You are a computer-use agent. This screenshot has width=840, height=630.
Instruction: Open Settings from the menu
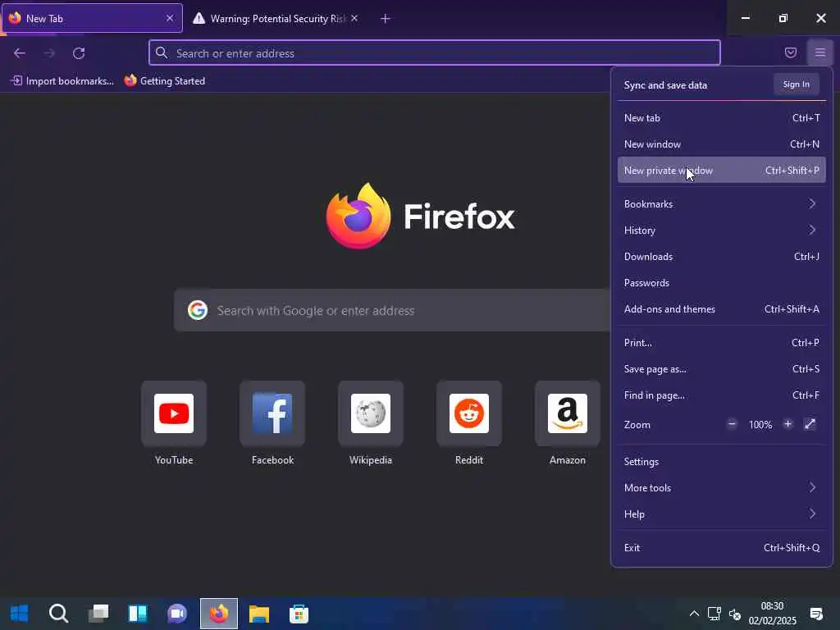721,461
